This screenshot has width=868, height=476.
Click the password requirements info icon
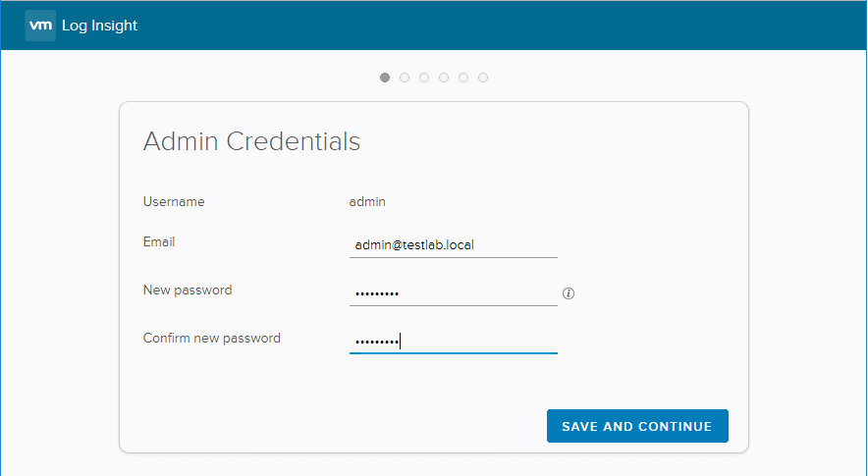569,293
